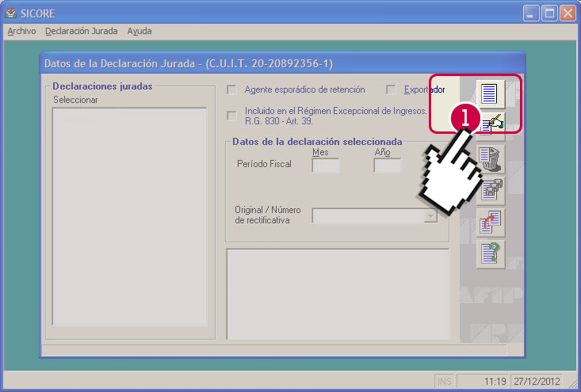Click the SICORE application icon in title bar
The width and height of the screenshot is (581, 392).
tap(11, 13)
